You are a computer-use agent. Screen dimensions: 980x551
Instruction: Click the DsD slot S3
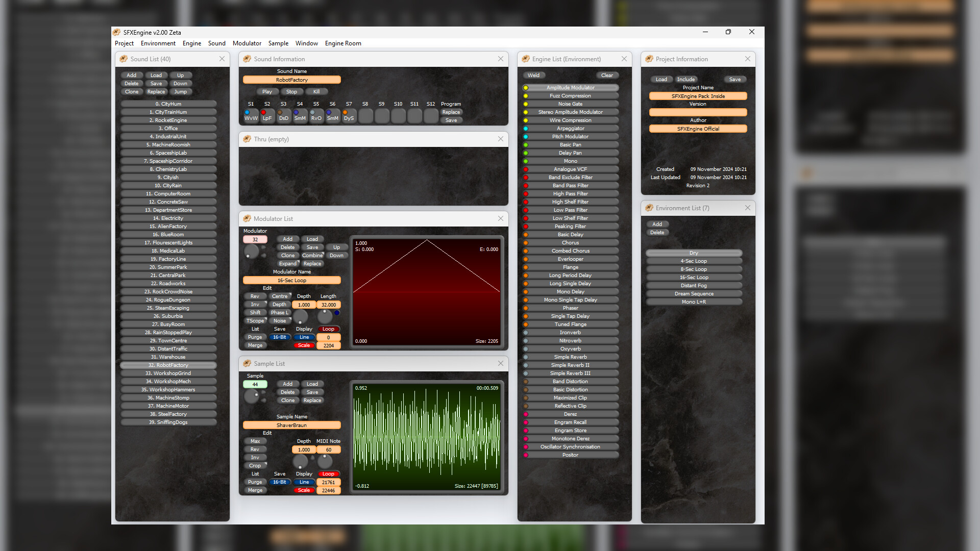283,116
